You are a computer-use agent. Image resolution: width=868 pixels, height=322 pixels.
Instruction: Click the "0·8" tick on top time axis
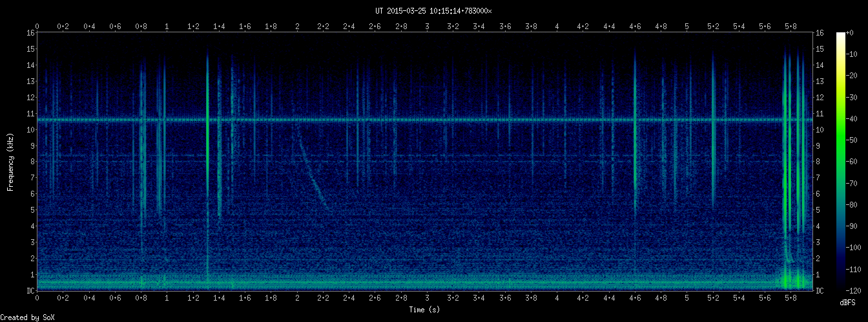[141, 27]
